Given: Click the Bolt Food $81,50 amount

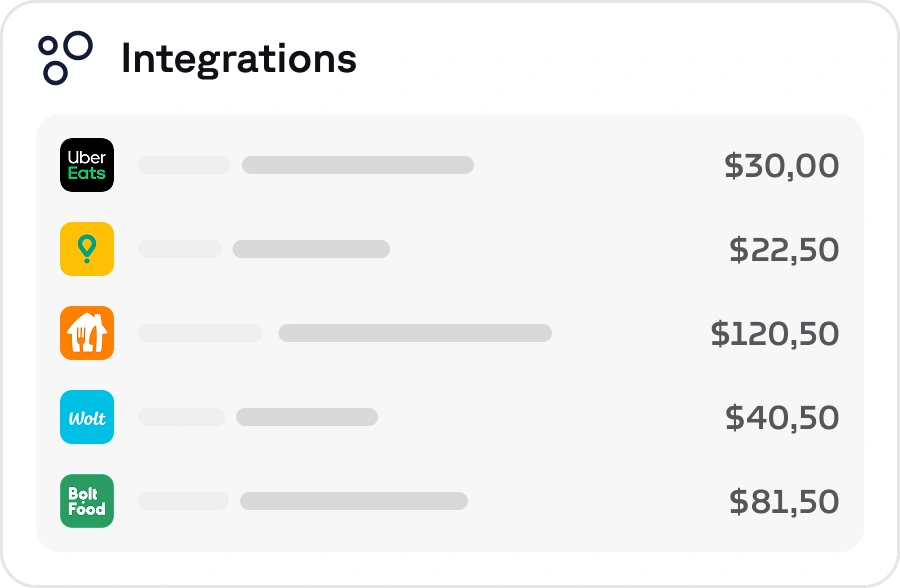Looking at the screenshot, I should coord(782,501).
